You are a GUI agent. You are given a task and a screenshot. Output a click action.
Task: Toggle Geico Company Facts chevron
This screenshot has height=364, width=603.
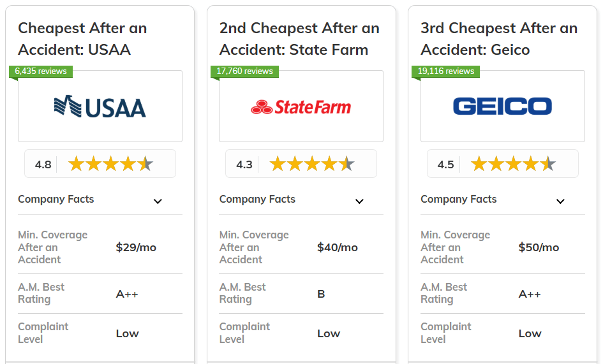point(560,201)
